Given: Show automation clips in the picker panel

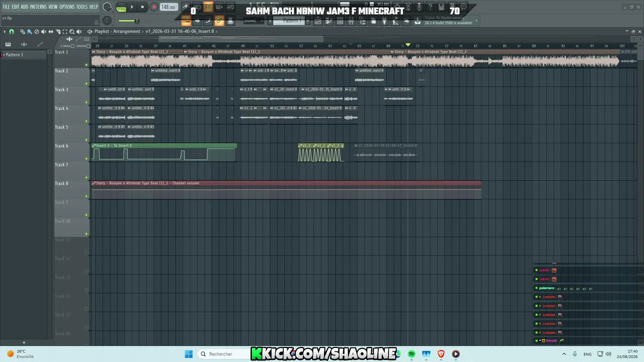Looking at the screenshot, I should pyautogui.click(x=40, y=44).
